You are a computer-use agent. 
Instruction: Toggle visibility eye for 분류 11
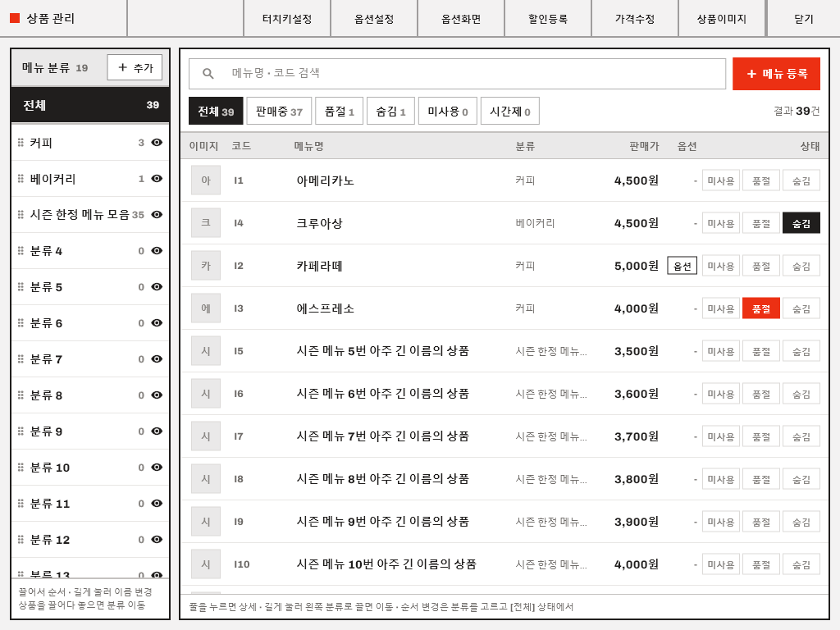157,504
